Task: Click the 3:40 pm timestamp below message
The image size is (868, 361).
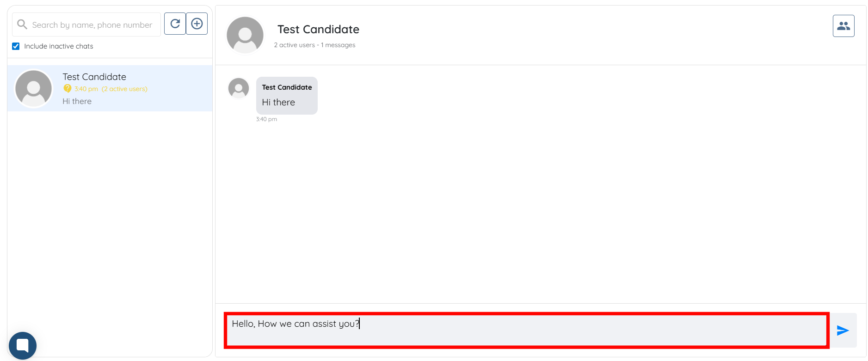Action: pyautogui.click(x=266, y=119)
